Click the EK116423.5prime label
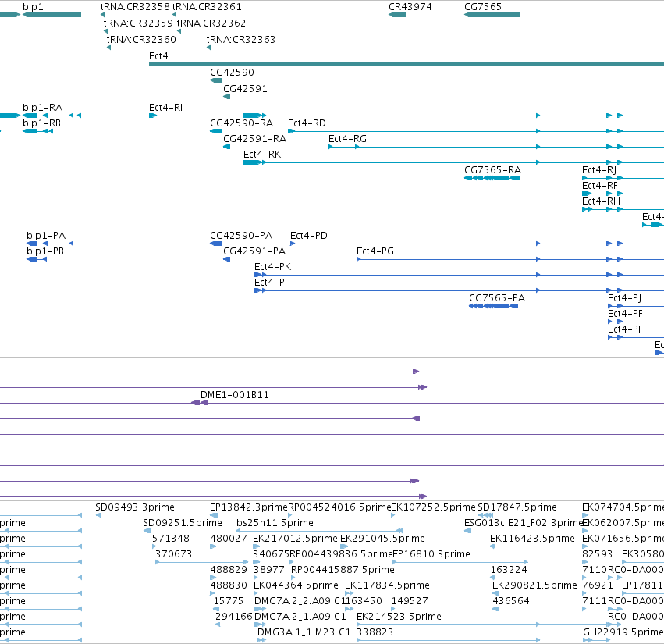This screenshot has height=644, width=664. 532,539
